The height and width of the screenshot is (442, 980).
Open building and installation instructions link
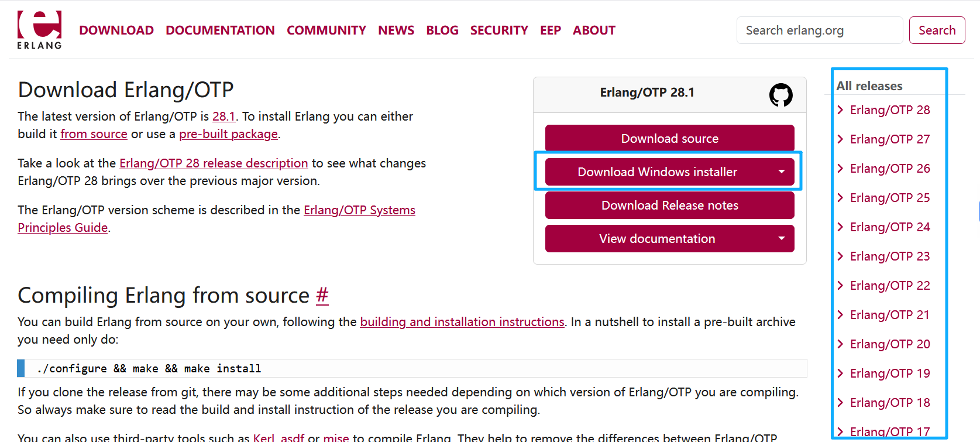(x=462, y=322)
